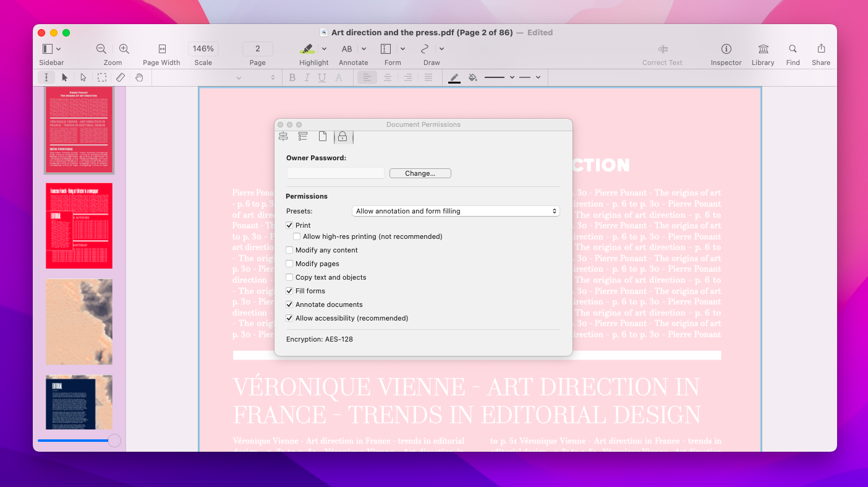Select the Highlight tool
868x487 pixels.
(307, 49)
